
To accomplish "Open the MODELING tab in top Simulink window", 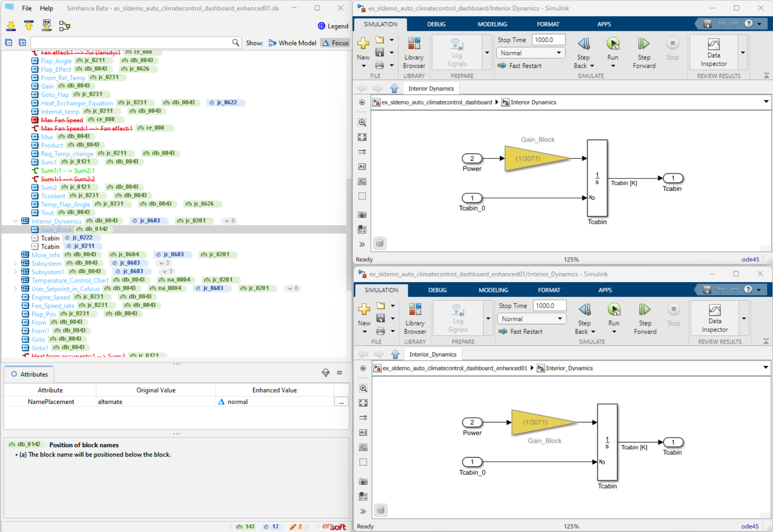I will [492, 24].
